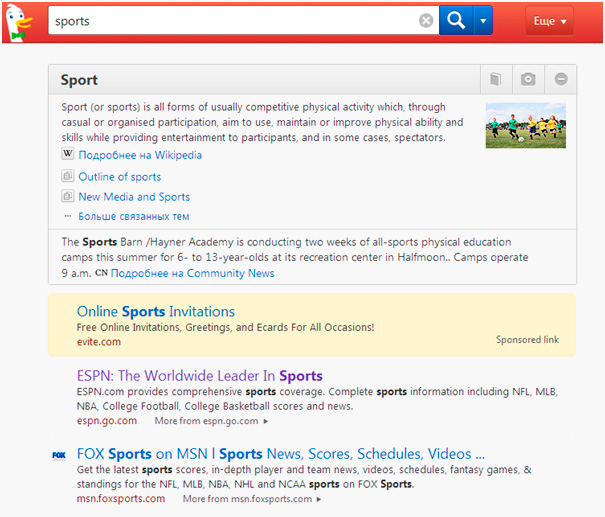
Task: Click the camera icon in the Sport box header
Action: [528, 79]
